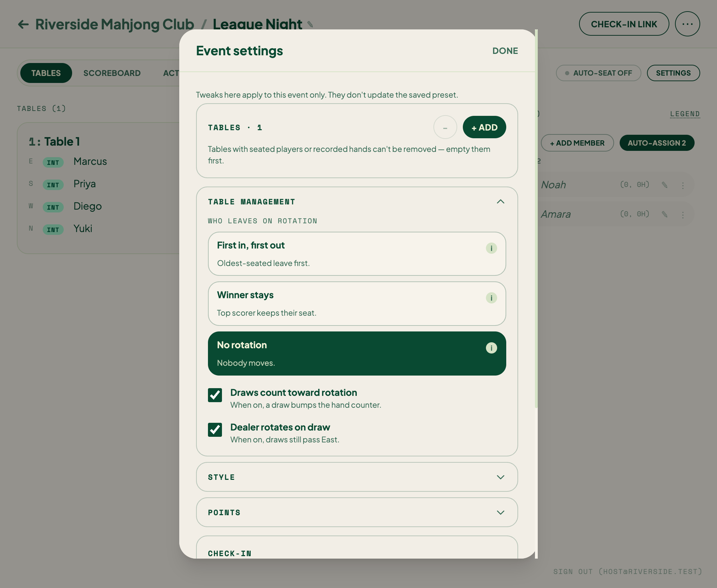Click the modal's vertical scrollbar
This screenshot has height=588, width=717.
click(536, 219)
